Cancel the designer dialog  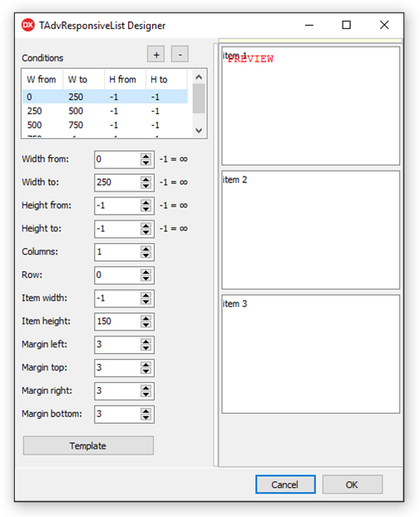click(x=285, y=485)
